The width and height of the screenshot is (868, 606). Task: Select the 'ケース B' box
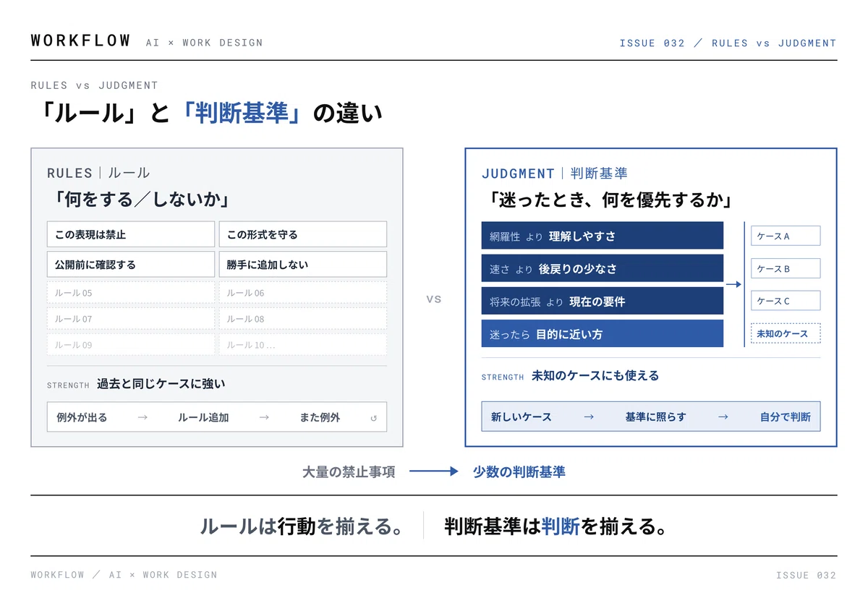786,268
